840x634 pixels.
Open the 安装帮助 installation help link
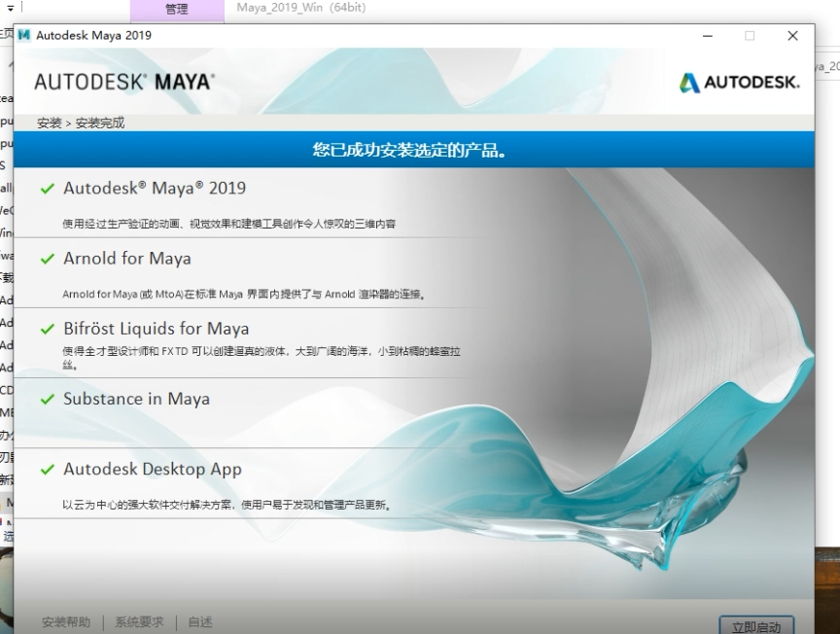tap(66, 622)
